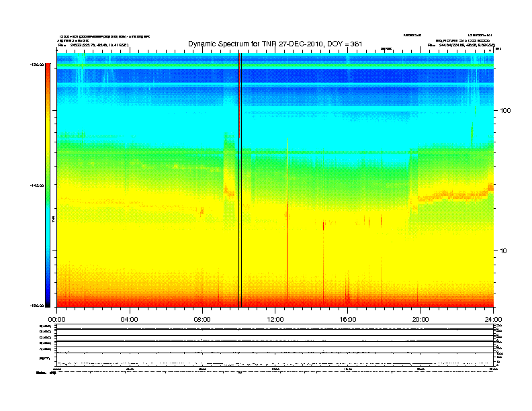Click the 04:00 time axis label
The height and width of the screenshot is (411, 532).
(x=129, y=320)
